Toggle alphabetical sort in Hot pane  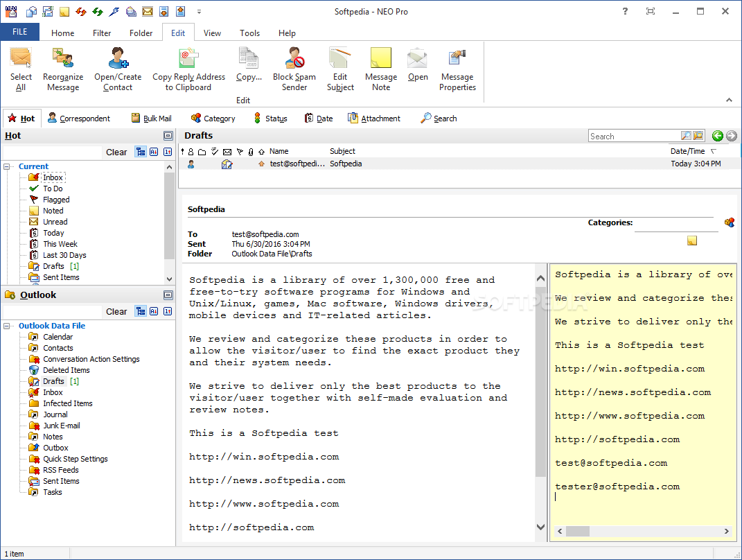[x=154, y=152]
